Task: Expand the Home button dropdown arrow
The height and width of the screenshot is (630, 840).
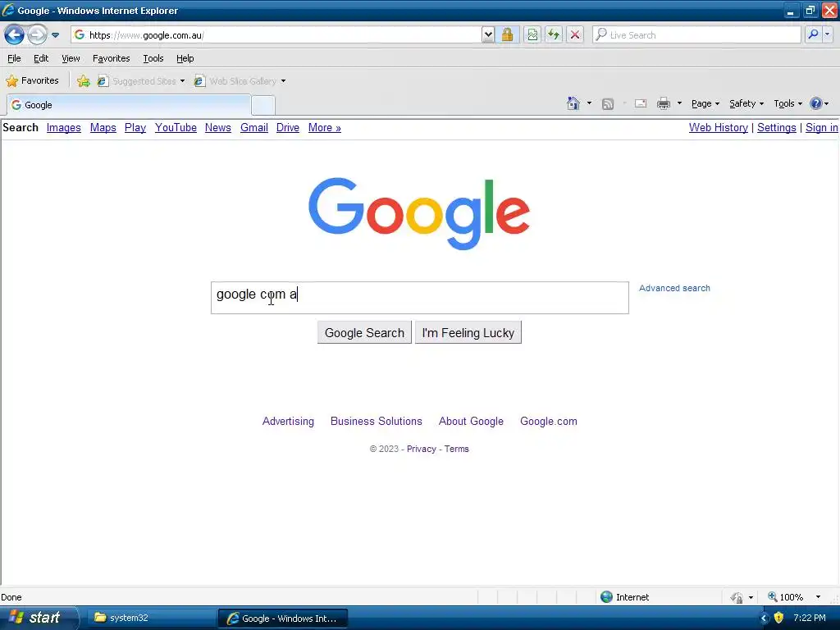Action: click(x=589, y=103)
